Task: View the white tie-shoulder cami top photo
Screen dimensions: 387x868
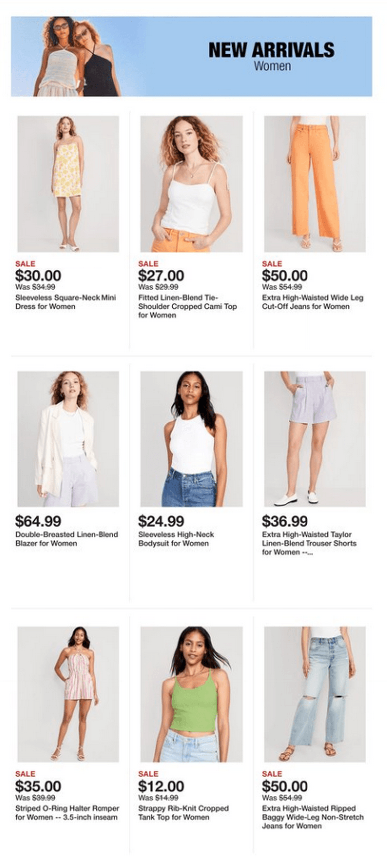Action: pos(192,184)
